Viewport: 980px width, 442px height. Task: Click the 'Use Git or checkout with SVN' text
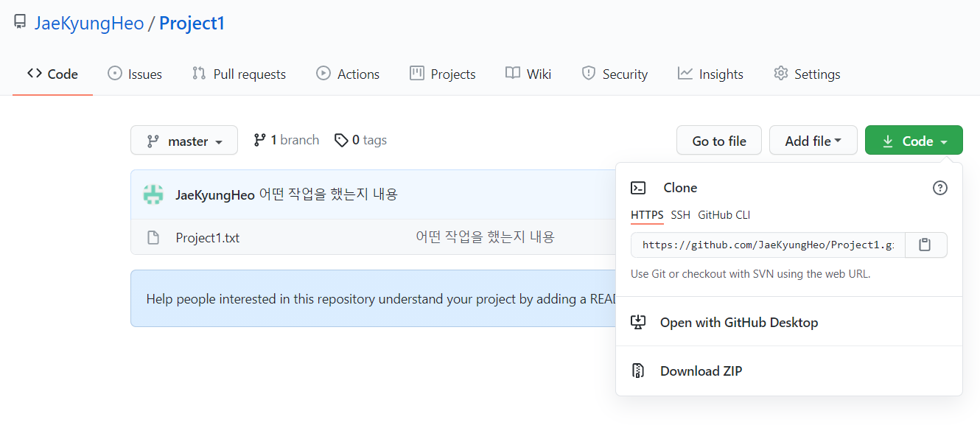coord(750,273)
